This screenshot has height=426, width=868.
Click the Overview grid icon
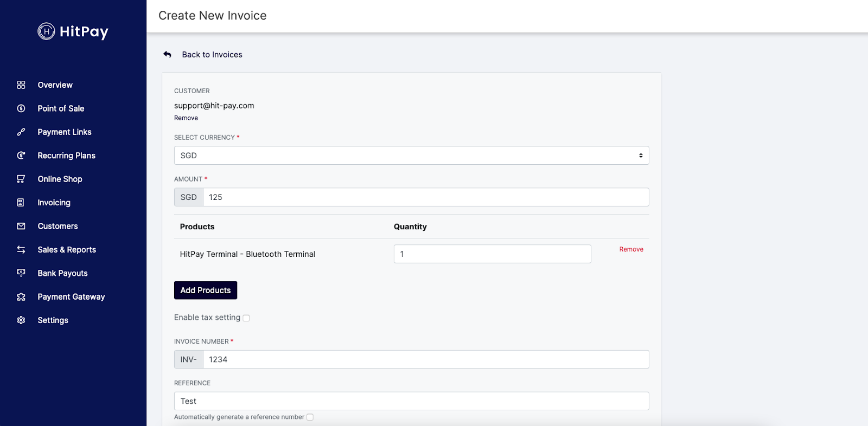pos(21,85)
